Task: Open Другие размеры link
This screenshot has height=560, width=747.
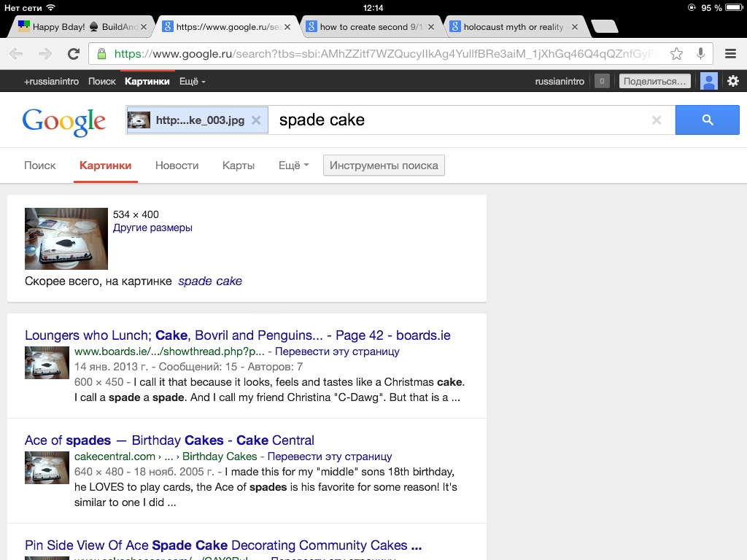Action: 152,227
